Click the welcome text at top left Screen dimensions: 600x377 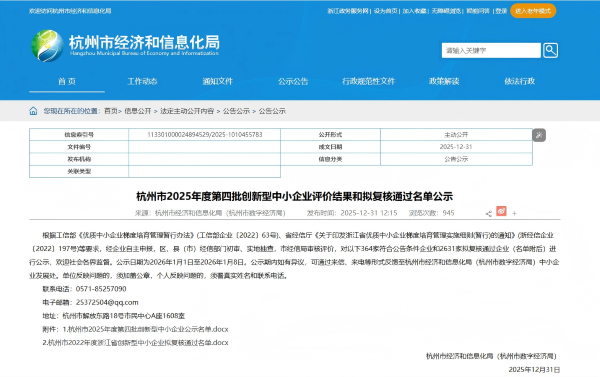tap(70, 11)
